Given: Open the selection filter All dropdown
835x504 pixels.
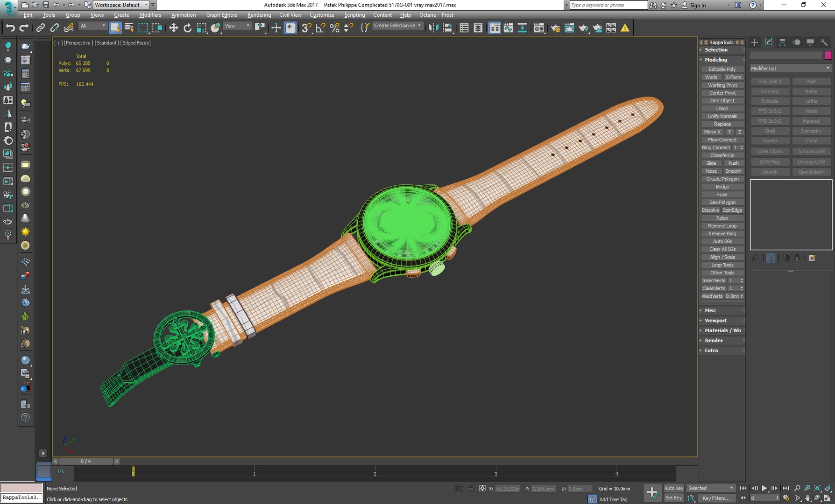Looking at the screenshot, I should 92,26.
